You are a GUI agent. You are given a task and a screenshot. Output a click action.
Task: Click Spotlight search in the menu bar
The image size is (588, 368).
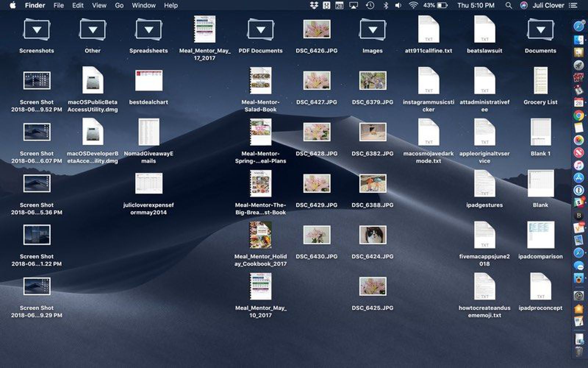click(x=509, y=6)
